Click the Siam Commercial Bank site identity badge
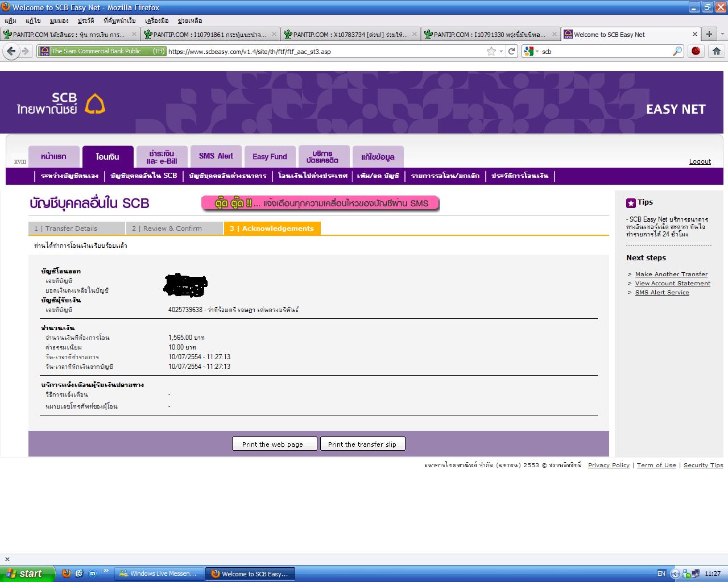 102,51
